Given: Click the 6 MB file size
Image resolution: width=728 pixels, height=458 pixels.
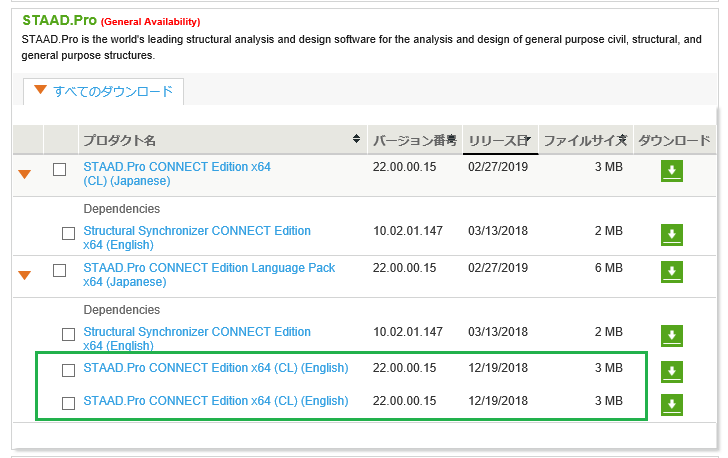Looking at the screenshot, I should click(609, 268).
